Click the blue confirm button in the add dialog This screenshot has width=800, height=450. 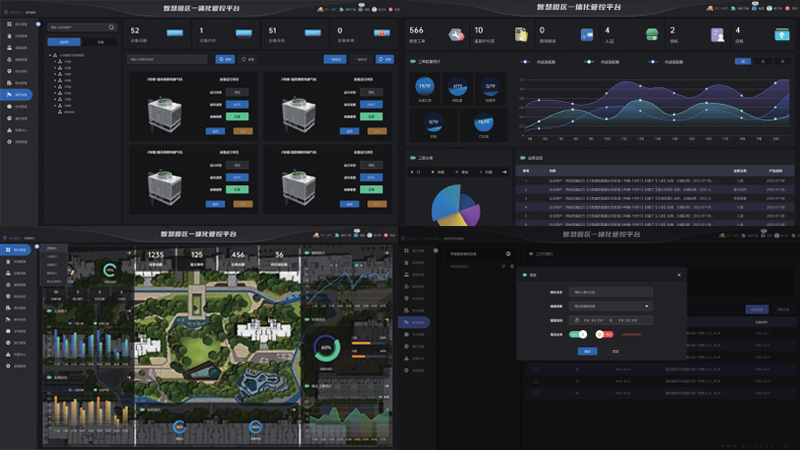[x=587, y=351]
